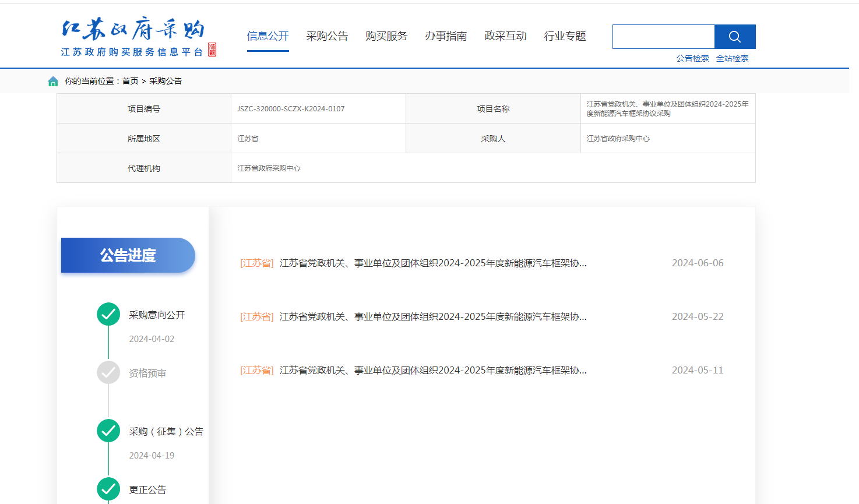The width and height of the screenshot is (859, 504).
Task: Click the green check beside 采购意向公开
Action: pos(108,315)
